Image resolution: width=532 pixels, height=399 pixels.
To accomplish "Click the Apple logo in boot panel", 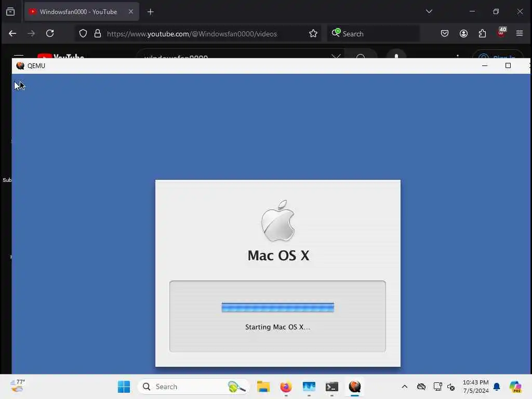I will [x=278, y=220].
